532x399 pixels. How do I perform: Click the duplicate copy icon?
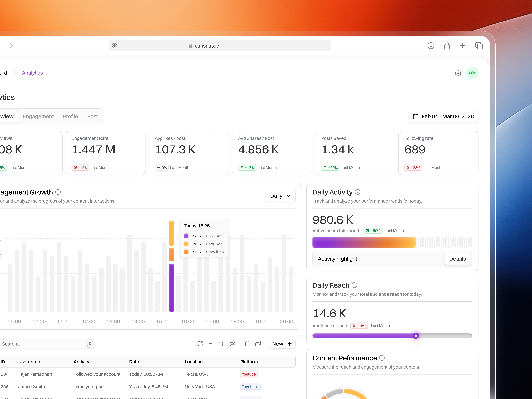(258, 344)
